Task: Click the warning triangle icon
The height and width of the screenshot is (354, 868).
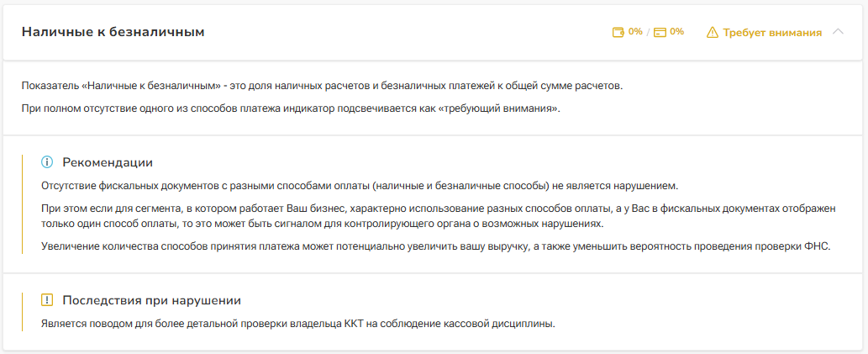Action: pos(713,33)
